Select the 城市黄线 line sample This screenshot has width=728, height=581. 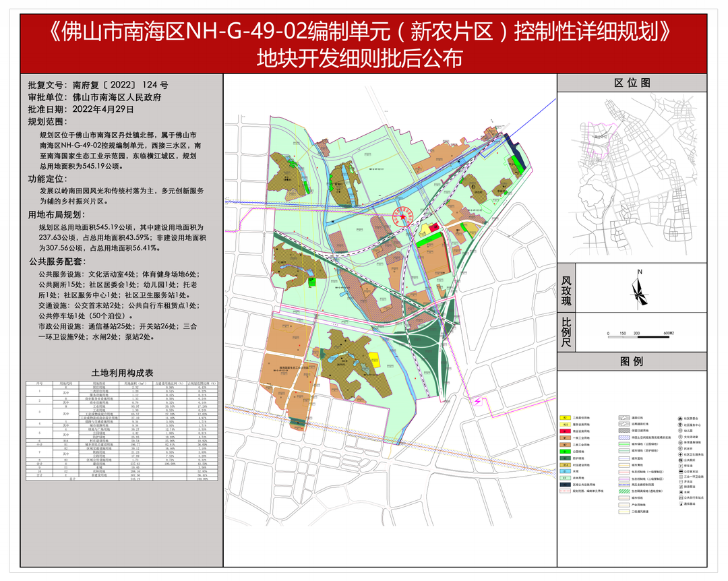click(624, 465)
